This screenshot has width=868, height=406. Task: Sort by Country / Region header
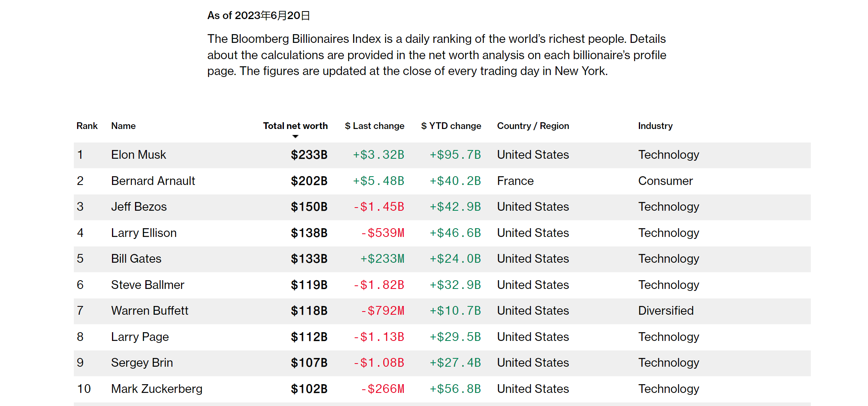[x=533, y=126]
